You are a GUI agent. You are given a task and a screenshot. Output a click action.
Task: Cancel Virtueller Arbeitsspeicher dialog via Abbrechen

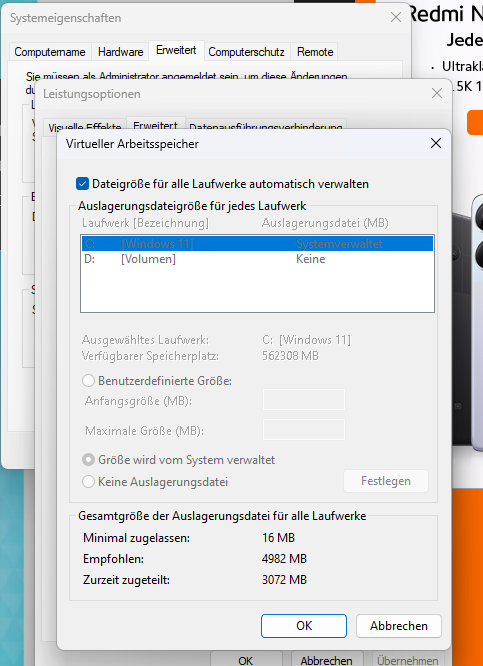[398, 626]
